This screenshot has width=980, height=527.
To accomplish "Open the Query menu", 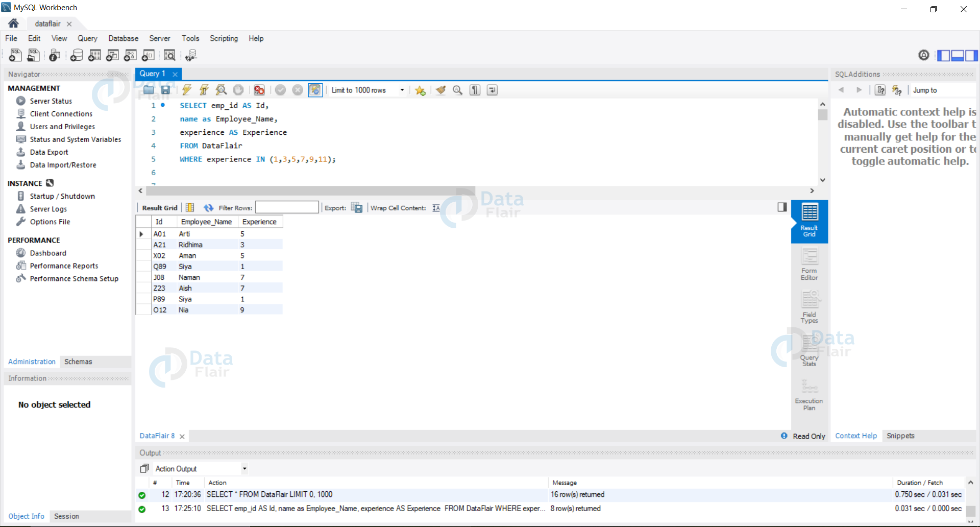I will [x=87, y=38].
